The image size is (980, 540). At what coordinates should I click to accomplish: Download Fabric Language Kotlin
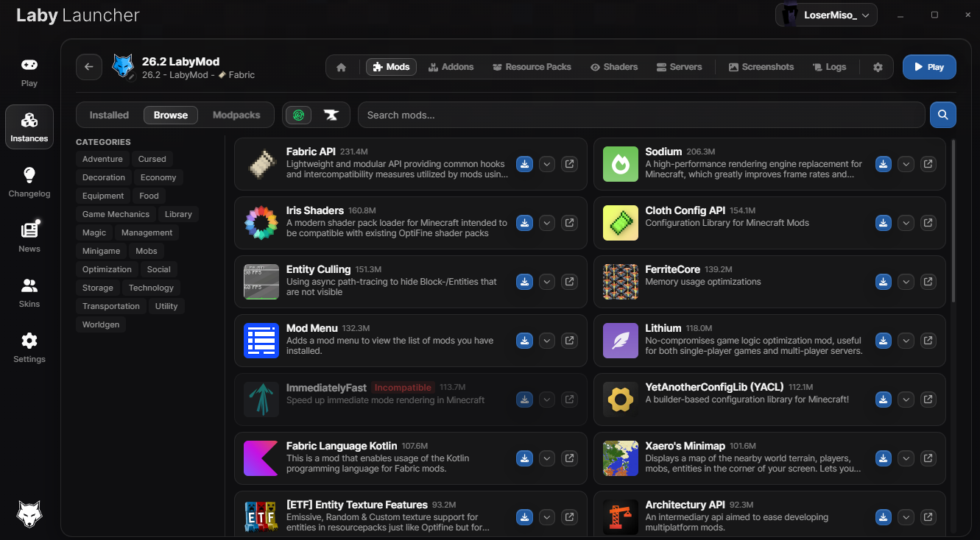(x=524, y=458)
